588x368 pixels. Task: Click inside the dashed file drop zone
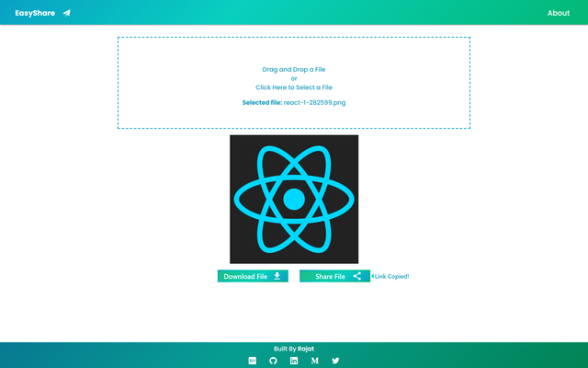(294, 83)
